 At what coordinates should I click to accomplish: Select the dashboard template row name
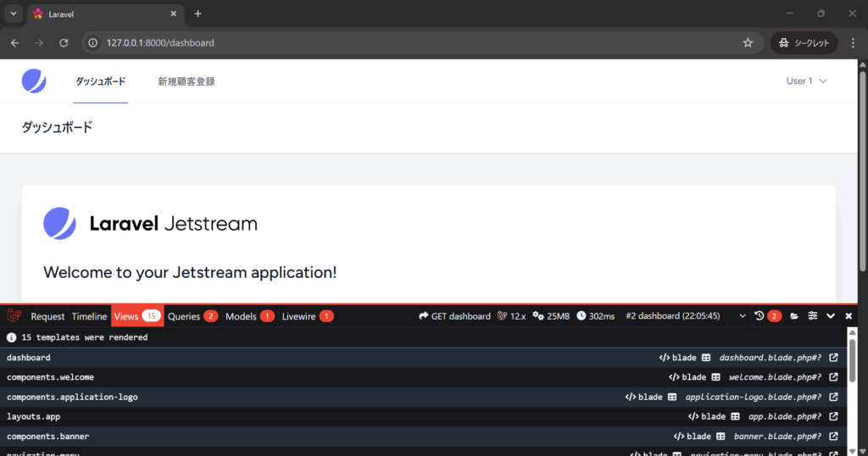click(x=28, y=358)
